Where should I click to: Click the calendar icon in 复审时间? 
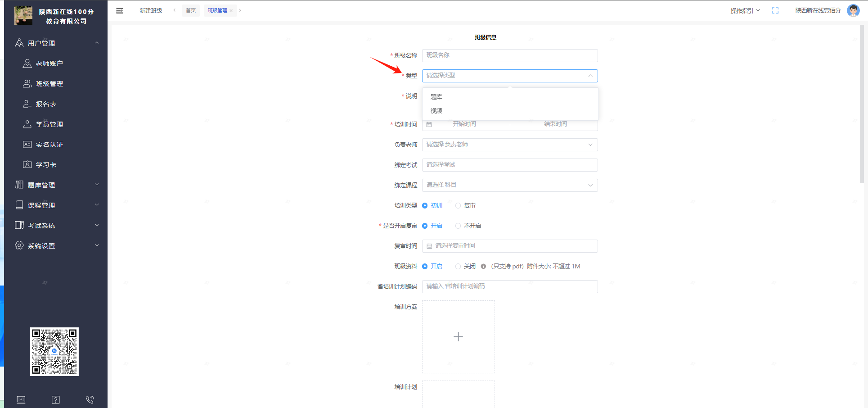click(429, 246)
